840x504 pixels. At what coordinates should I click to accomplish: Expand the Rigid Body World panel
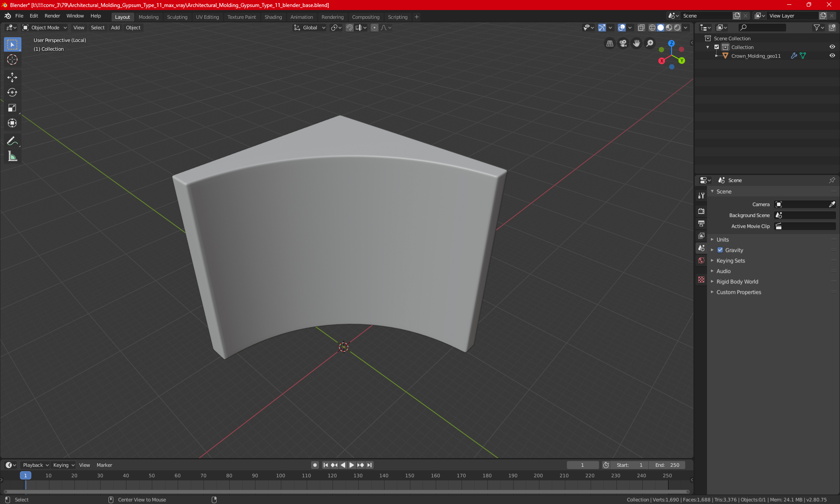pos(737,281)
